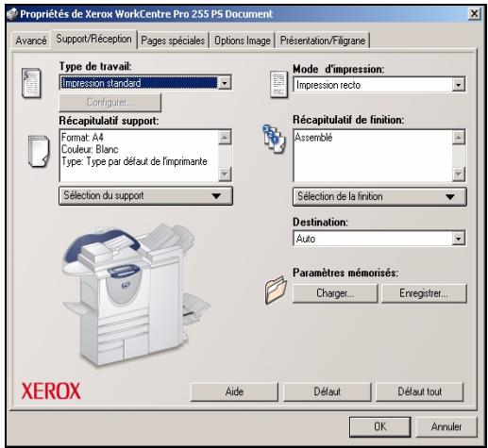This screenshot has height=448, width=488.
Task: Click the disabled Configurer button
Action: (110, 103)
